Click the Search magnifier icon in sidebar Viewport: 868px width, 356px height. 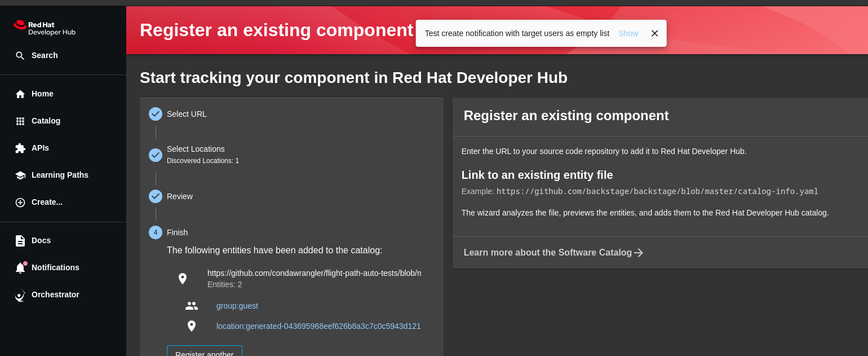[20, 55]
